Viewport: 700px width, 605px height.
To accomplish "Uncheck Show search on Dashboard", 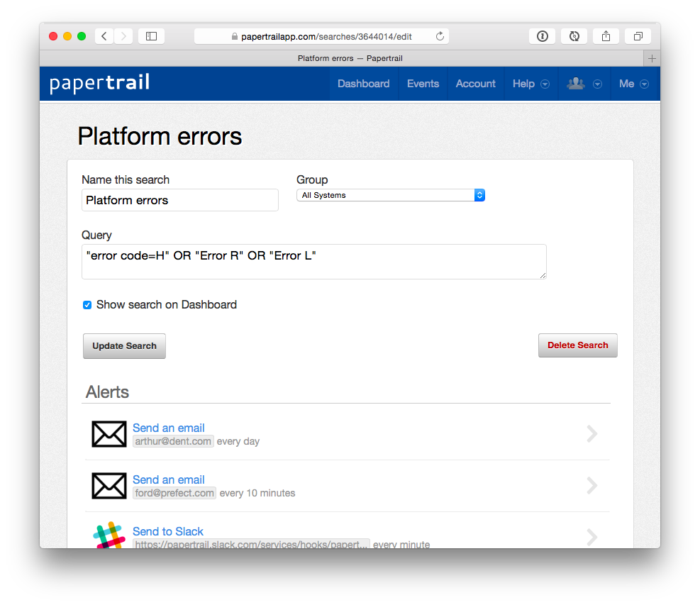I will pos(87,305).
